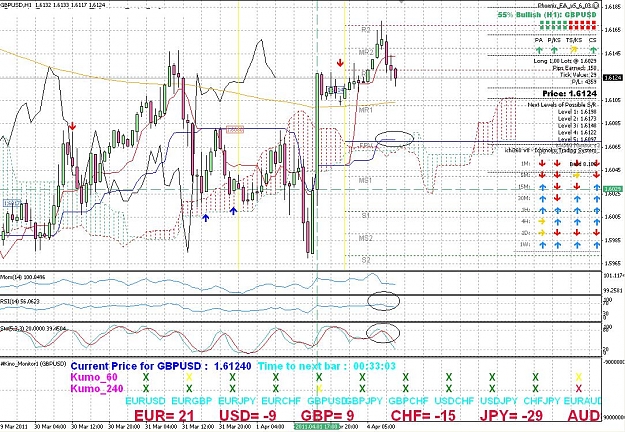The width and height of the screenshot is (625, 432).
Task: Select the 1D row yellow PA arrow
Action: [542, 233]
